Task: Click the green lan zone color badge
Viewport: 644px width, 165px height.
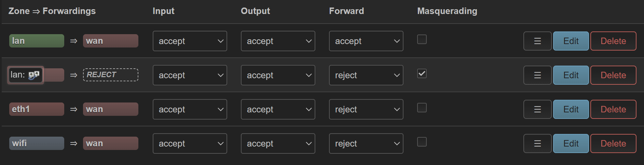Action: (x=37, y=41)
